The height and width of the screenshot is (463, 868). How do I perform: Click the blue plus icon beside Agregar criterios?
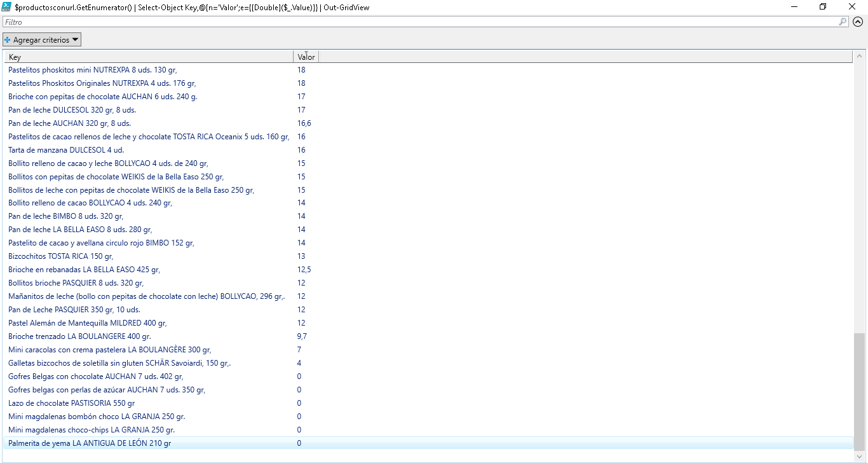[x=8, y=40]
